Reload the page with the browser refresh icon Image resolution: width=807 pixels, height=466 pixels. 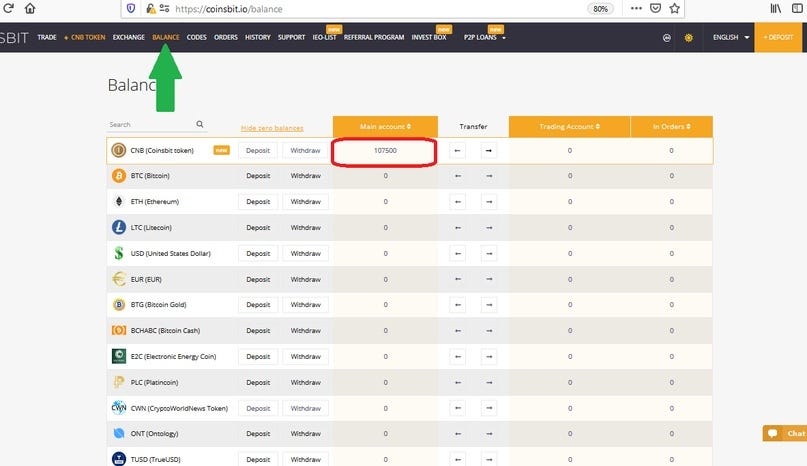8,8
